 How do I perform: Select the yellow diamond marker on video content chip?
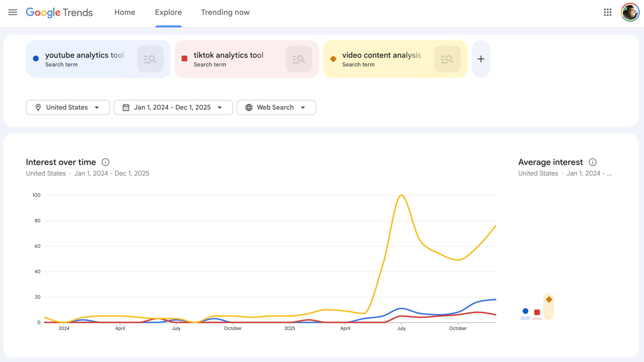point(333,58)
